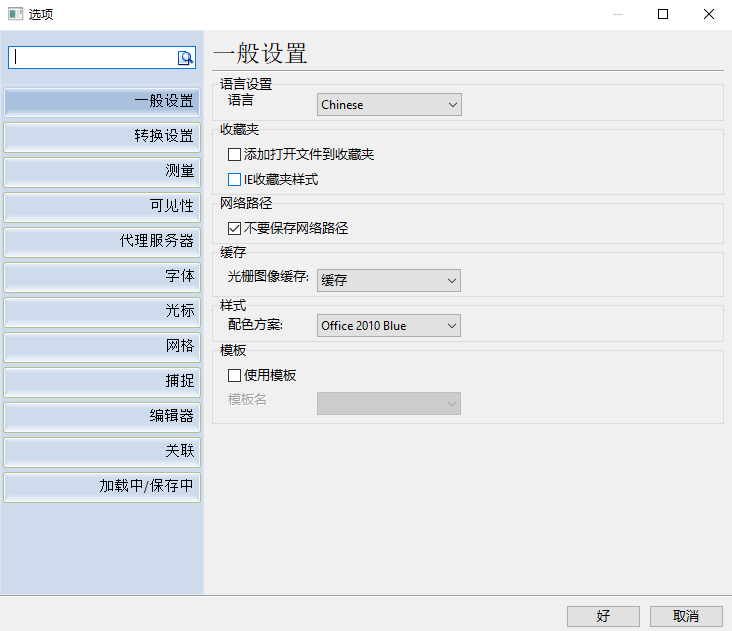Switch to the 捕捉 category
732x631 pixels.
pyautogui.click(x=102, y=382)
